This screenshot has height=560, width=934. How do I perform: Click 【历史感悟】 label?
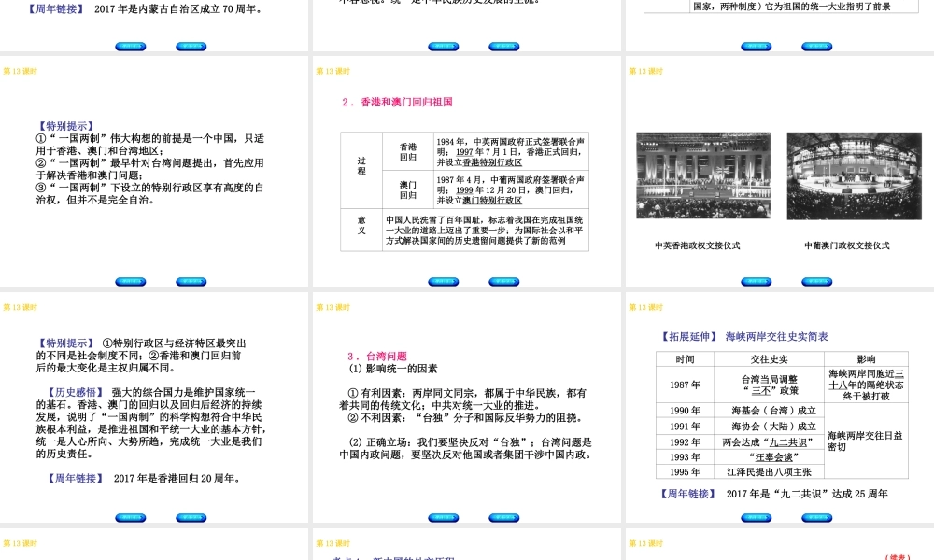click(x=75, y=392)
